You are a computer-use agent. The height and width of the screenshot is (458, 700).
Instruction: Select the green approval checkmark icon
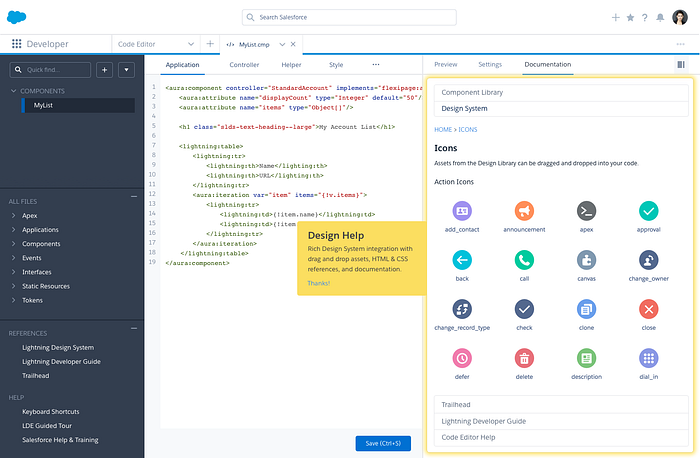(648, 211)
